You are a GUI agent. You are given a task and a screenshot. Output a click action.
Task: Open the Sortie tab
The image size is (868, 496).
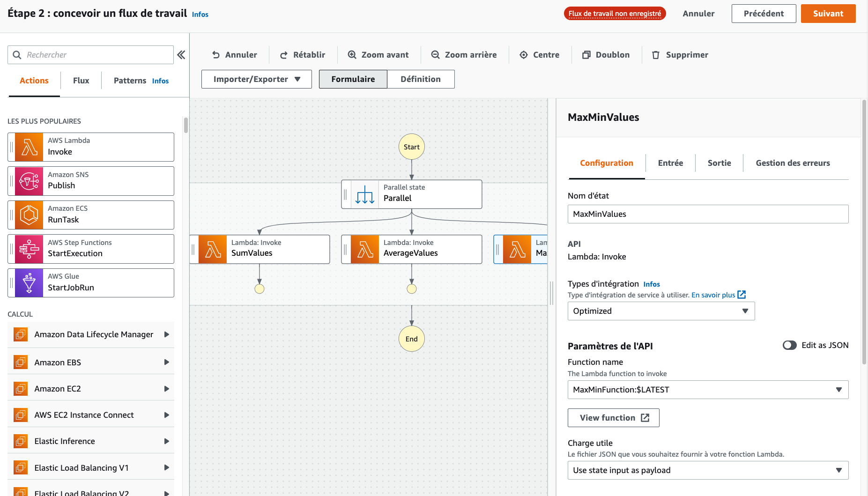click(719, 163)
